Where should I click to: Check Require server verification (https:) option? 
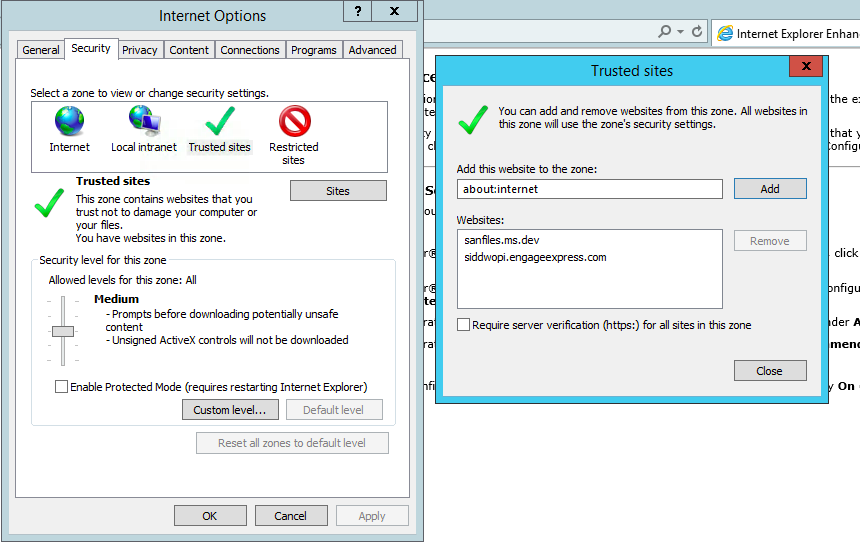463,325
